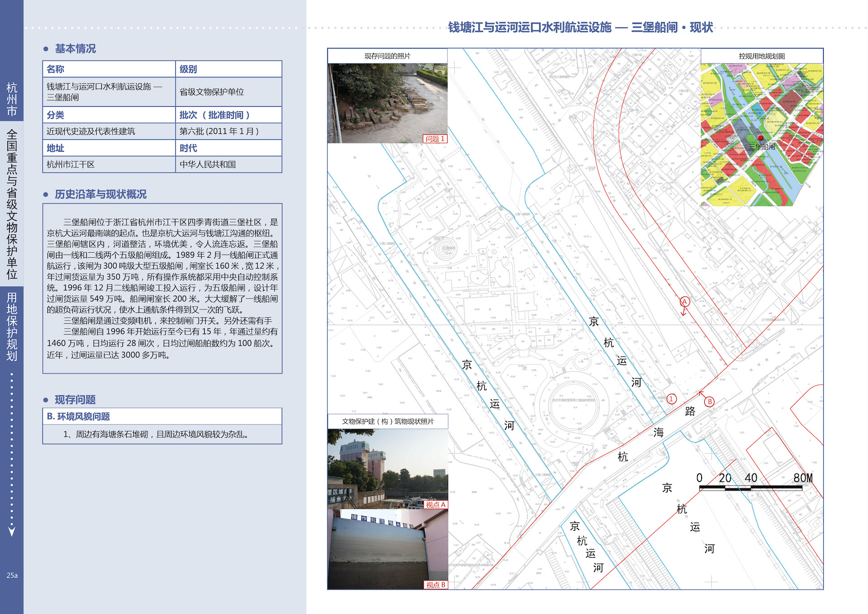This screenshot has height=614, width=868.
Task: Click the red 视点 A photo label
Action: tap(435, 505)
